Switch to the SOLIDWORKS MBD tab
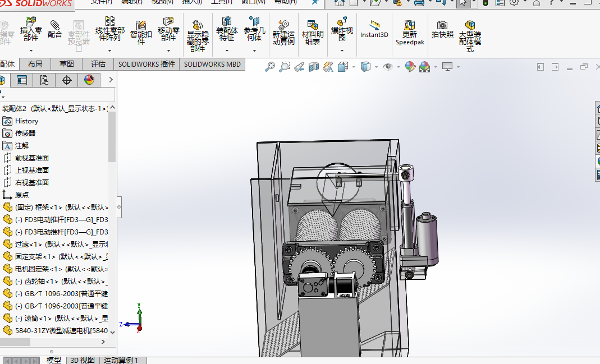600x364 pixels. (212, 64)
